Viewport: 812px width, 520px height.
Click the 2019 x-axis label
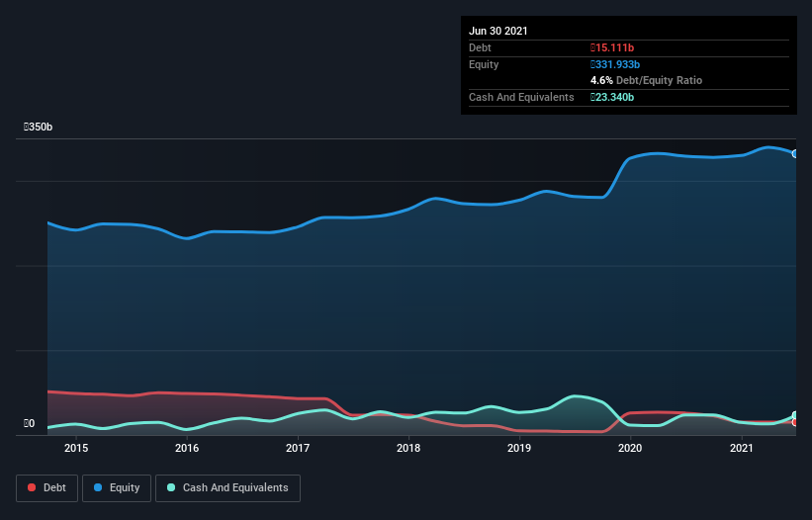pyautogui.click(x=519, y=448)
